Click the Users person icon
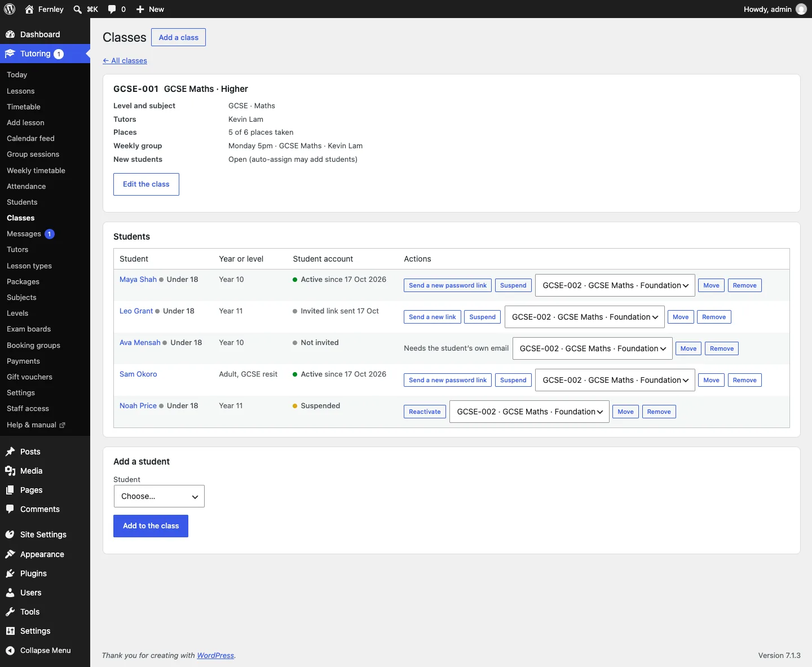 (10, 593)
